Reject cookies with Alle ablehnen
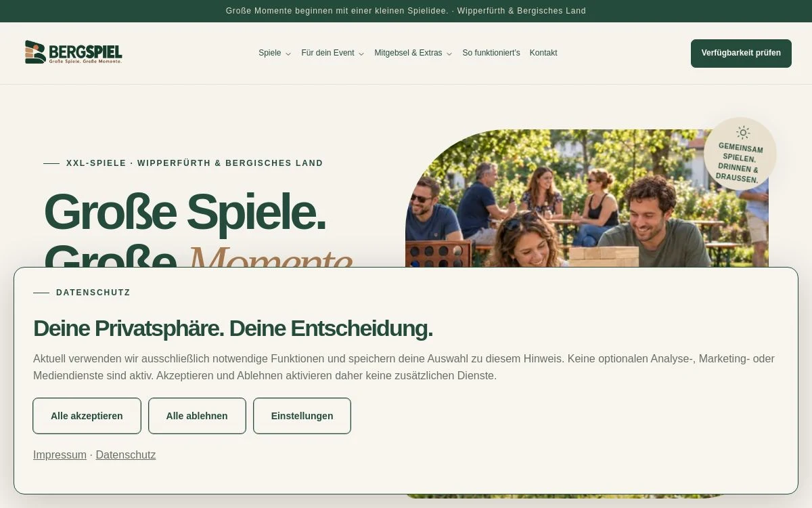Image resolution: width=812 pixels, height=508 pixels. (x=197, y=416)
